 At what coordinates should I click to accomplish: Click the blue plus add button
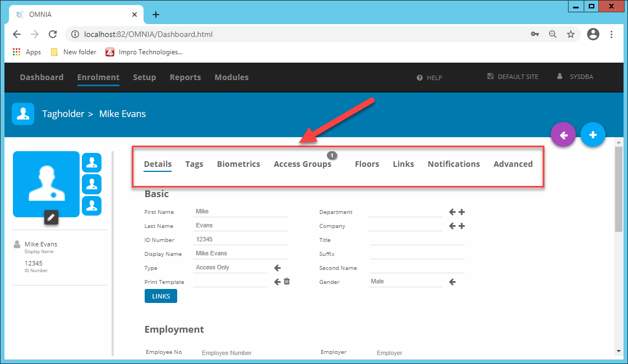click(593, 135)
